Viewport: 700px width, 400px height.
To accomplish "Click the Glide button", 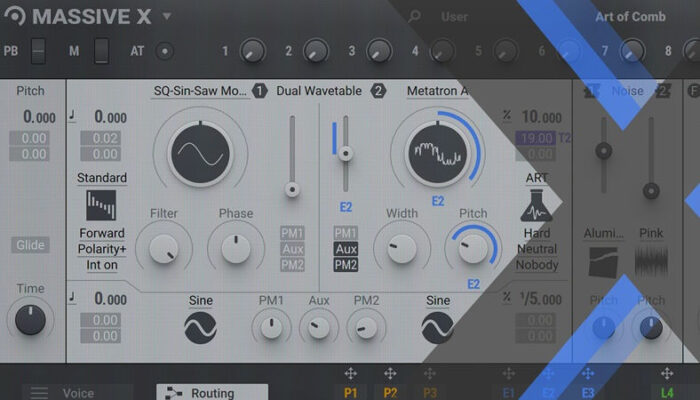I will click(31, 245).
